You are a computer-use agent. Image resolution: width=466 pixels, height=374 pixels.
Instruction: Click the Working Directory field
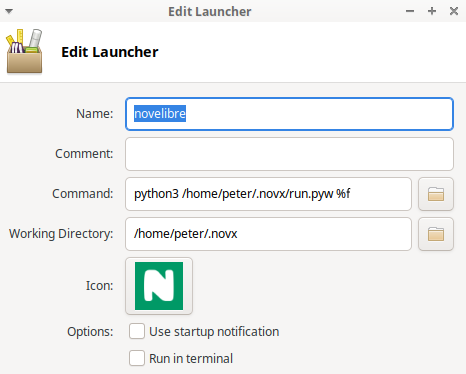268,234
